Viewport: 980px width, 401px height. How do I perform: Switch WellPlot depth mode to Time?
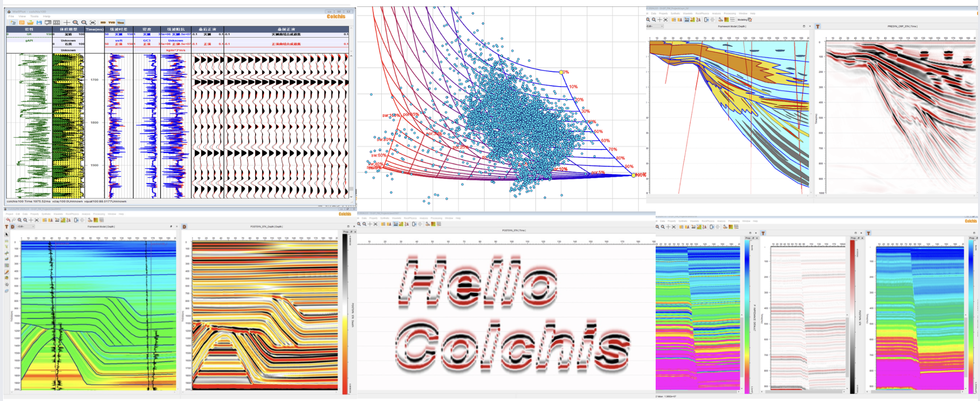(x=121, y=22)
